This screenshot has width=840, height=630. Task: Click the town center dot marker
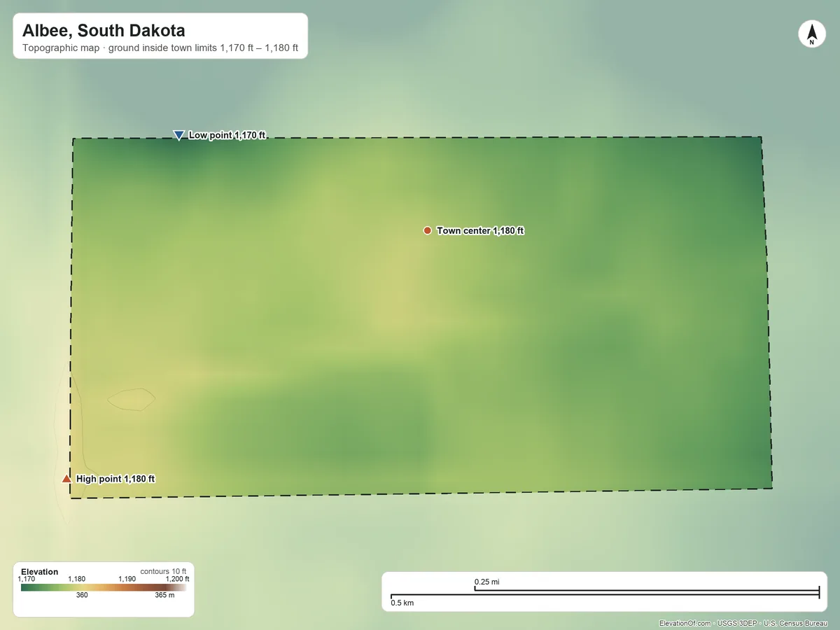[x=427, y=230]
